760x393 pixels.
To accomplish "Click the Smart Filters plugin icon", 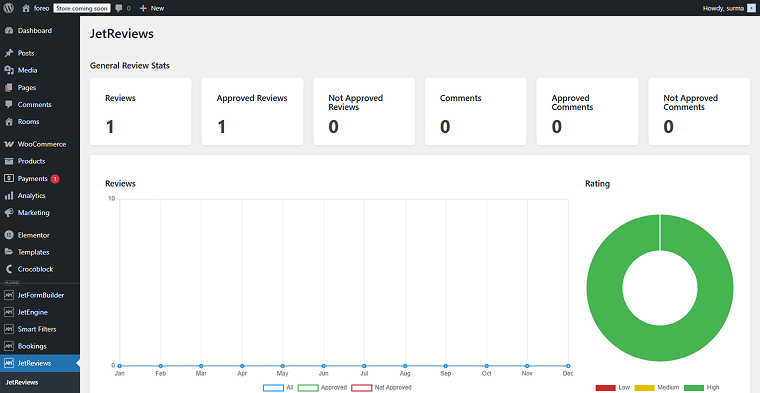I will (9, 329).
